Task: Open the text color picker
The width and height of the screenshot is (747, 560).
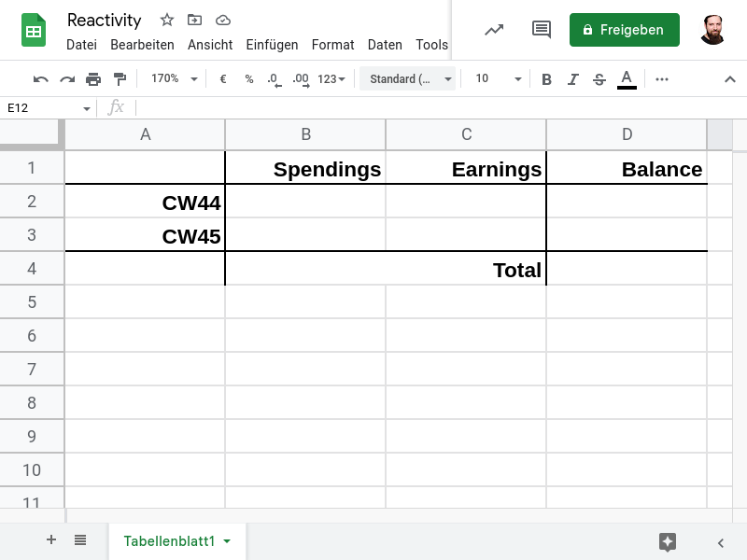Action: (x=627, y=79)
